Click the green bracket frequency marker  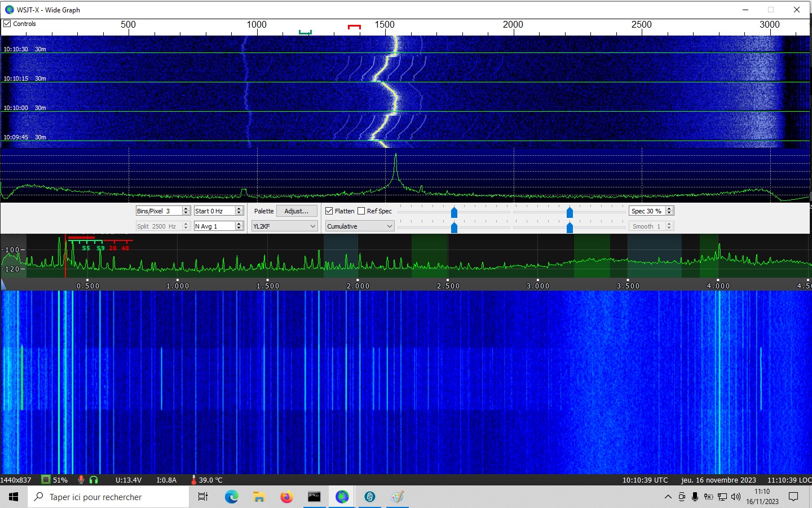point(305,32)
